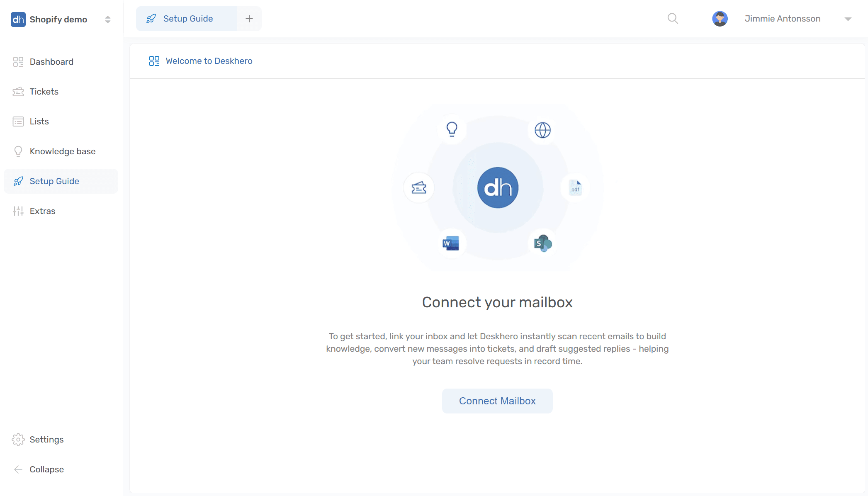Click the lightbulb icon in illustration
Image resolution: width=868 pixels, height=496 pixels.
(x=452, y=129)
